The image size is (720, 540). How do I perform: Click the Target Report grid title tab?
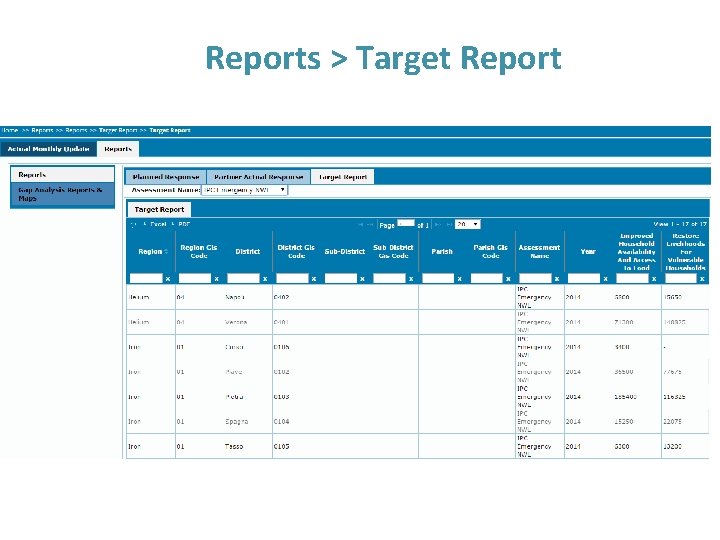[x=159, y=209]
